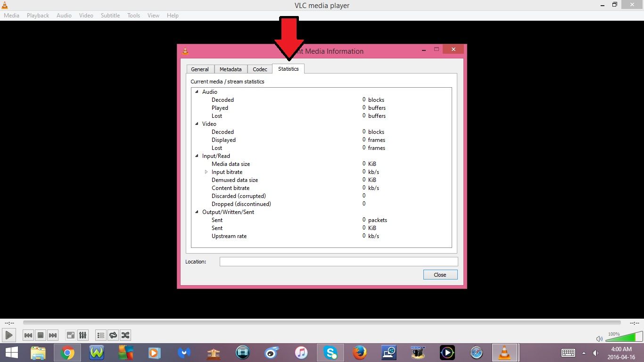Viewport: 644px width, 362px height.
Task: Switch to the Metadata tab
Action: tap(231, 69)
